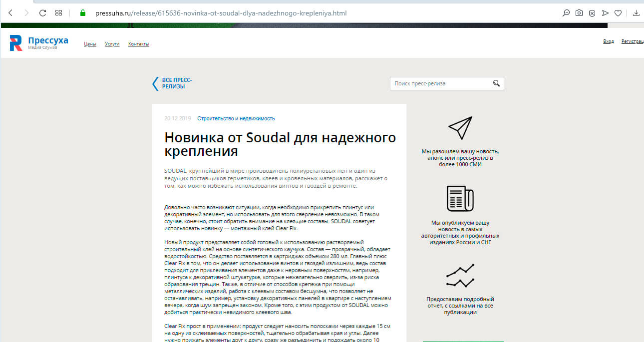Image resolution: width=644 pixels, height=342 pixels.
Task: Open Строительство и недвижимость category link
Action: 236,118
